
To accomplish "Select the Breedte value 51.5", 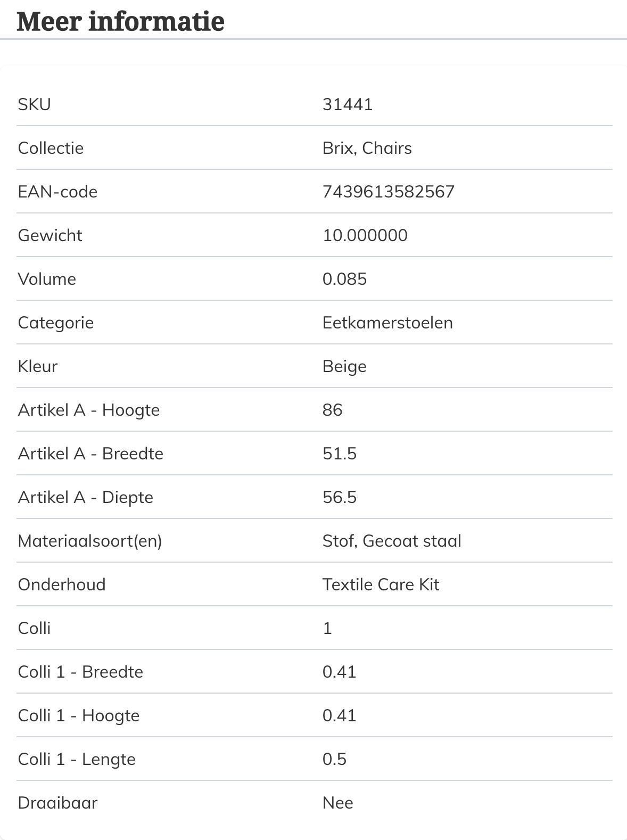I will (340, 454).
